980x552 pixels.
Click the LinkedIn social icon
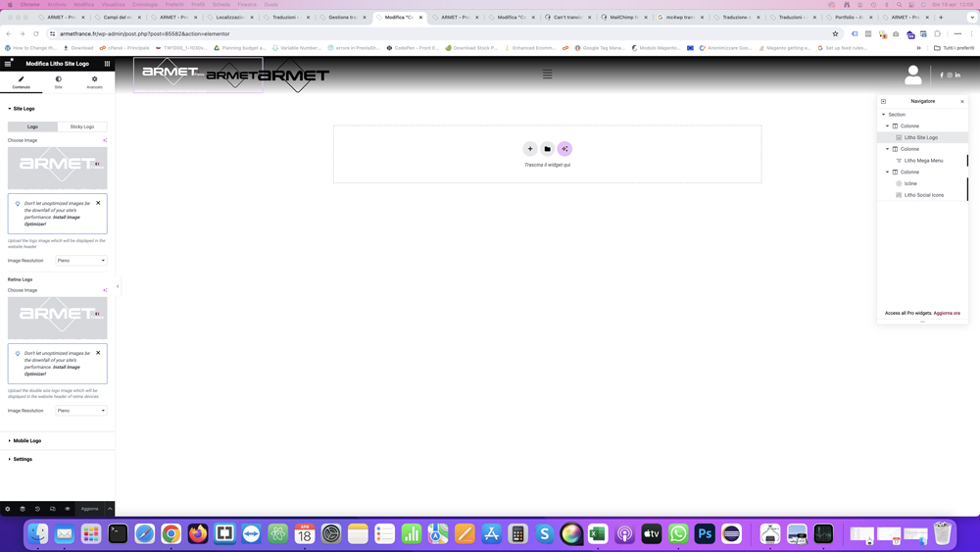tap(957, 75)
